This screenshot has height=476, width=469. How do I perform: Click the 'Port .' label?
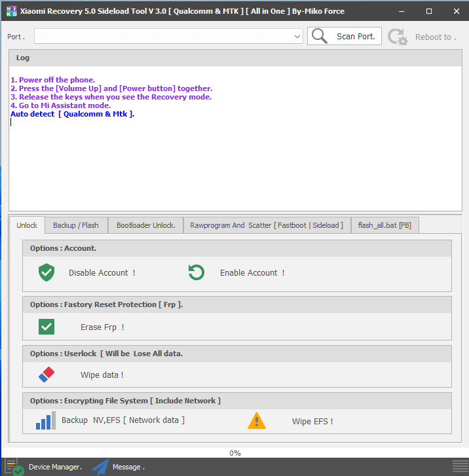pyautogui.click(x=16, y=37)
